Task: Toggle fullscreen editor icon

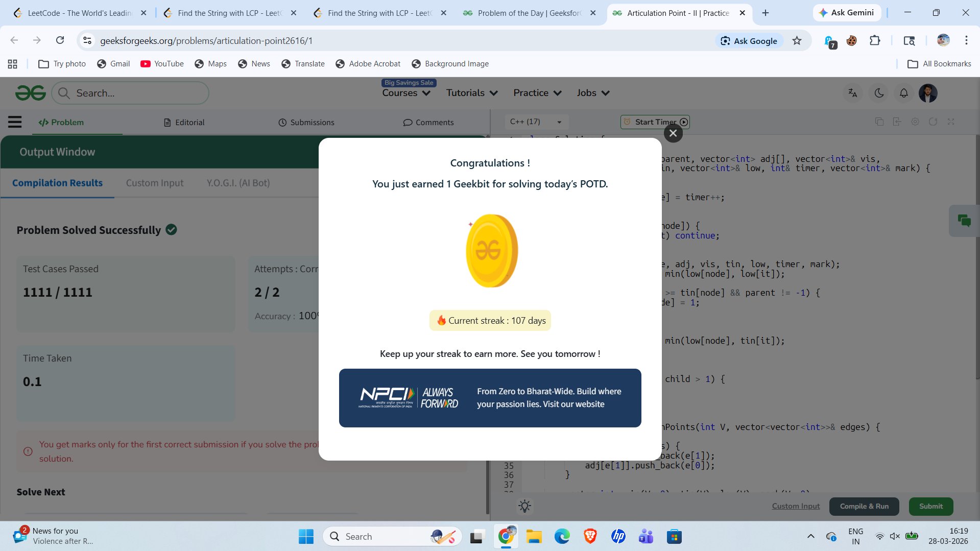Action: coord(951,122)
